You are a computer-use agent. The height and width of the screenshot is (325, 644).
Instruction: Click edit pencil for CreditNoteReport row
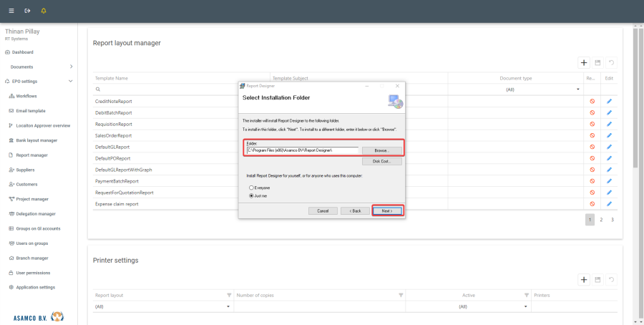pos(610,102)
